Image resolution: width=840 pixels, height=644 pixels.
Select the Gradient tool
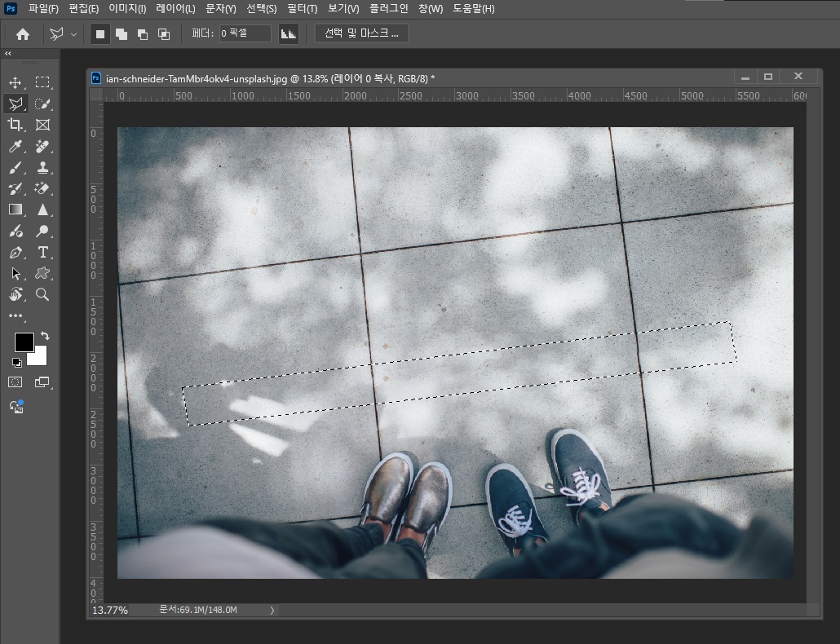point(15,210)
